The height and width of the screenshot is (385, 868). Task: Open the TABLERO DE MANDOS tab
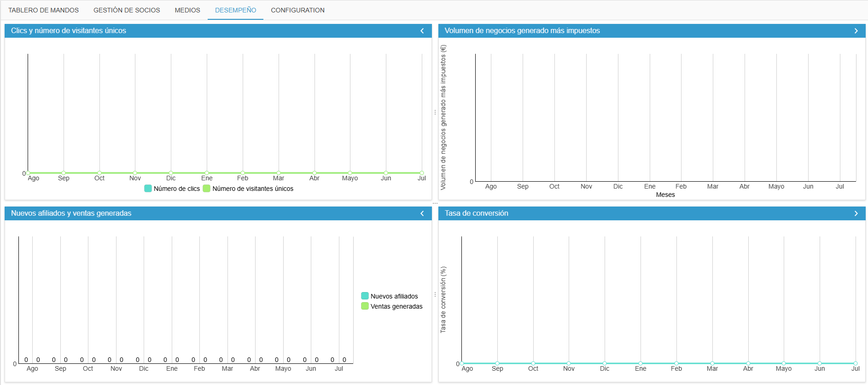click(x=44, y=10)
